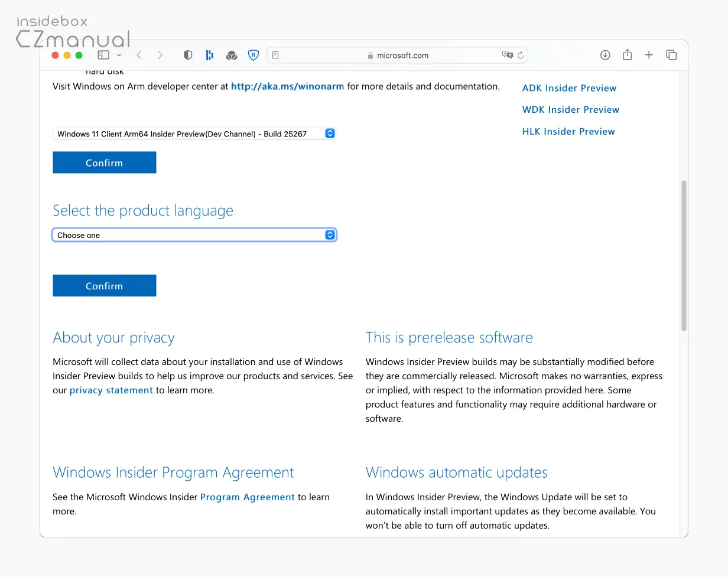Open the blue shield blocker extension
The width and height of the screenshot is (728, 577).
(x=253, y=55)
